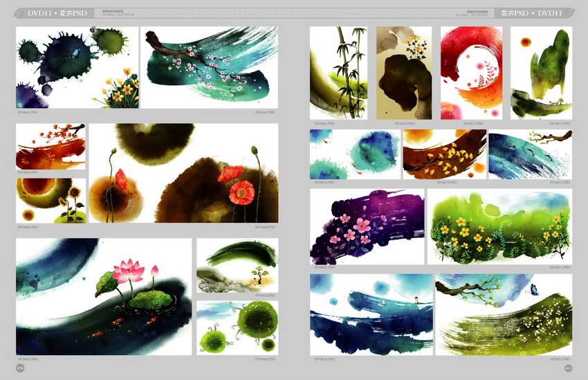Screen dimensions: 588x380
Task: Open the red maple leaves artwork
Action: pos(50,147)
